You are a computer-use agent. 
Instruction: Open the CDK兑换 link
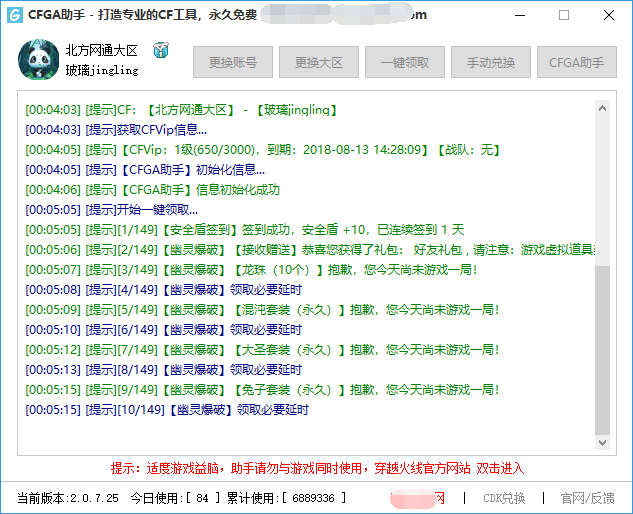[x=504, y=498]
